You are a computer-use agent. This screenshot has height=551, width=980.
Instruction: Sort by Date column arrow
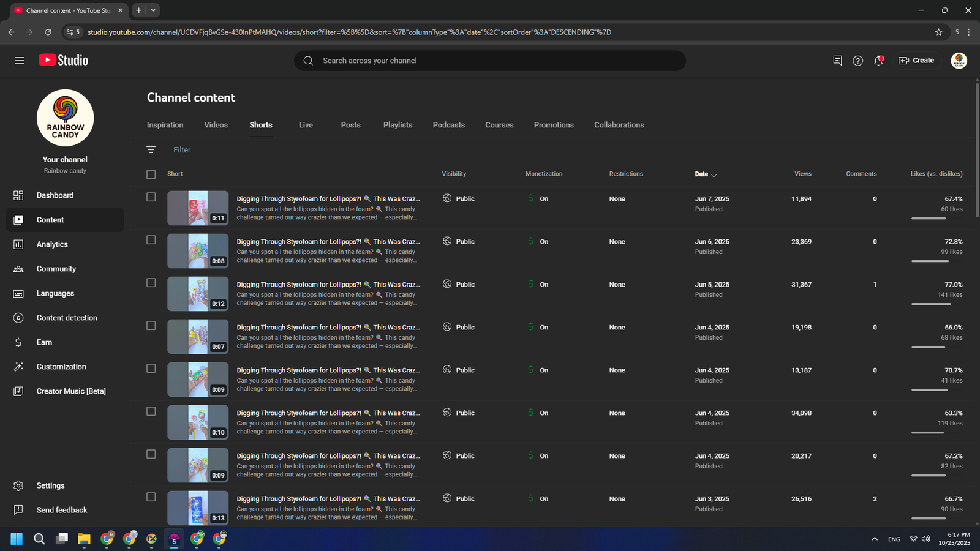714,174
